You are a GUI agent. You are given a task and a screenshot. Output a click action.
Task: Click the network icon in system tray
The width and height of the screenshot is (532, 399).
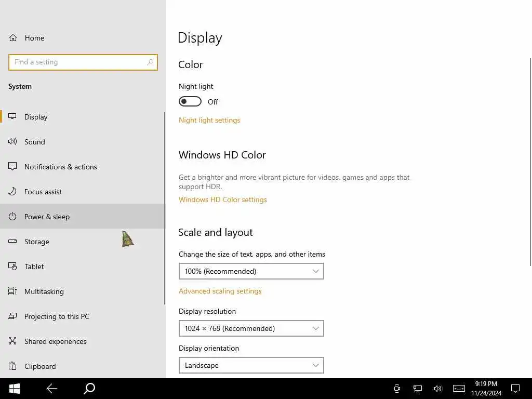click(x=418, y=389)
